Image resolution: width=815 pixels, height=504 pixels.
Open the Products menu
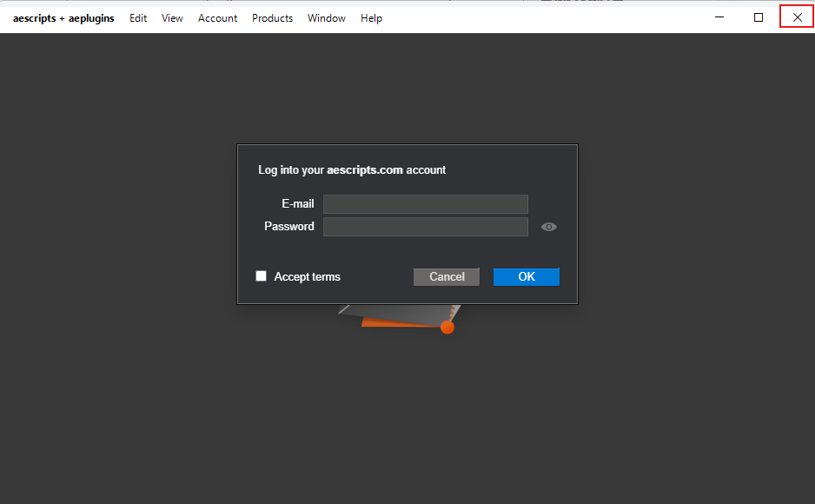tap(272, 17)
